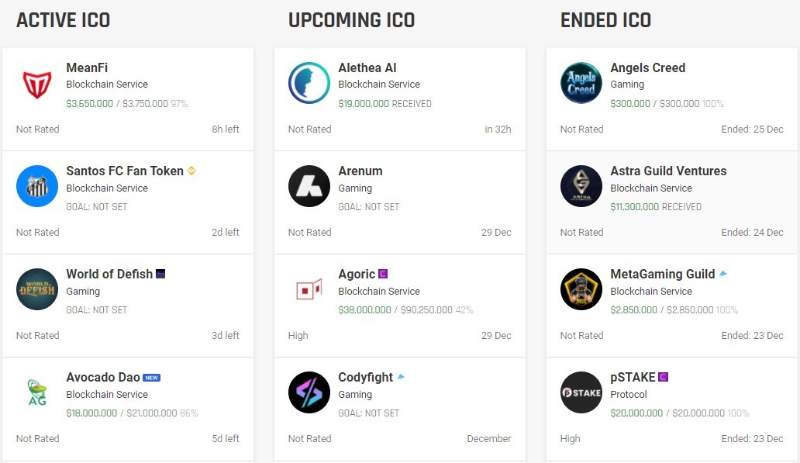Image resolution: width=800 pixels, height=463 pixels.
Task: Click the yellow badge beside Santos FC
Action: pyautogui.click(x=192, y=171)
